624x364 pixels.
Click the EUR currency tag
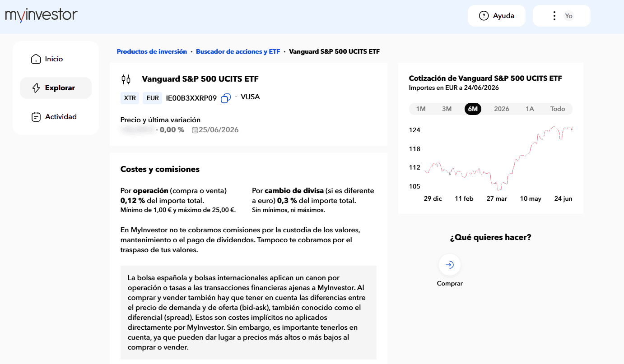click(153, 98)
